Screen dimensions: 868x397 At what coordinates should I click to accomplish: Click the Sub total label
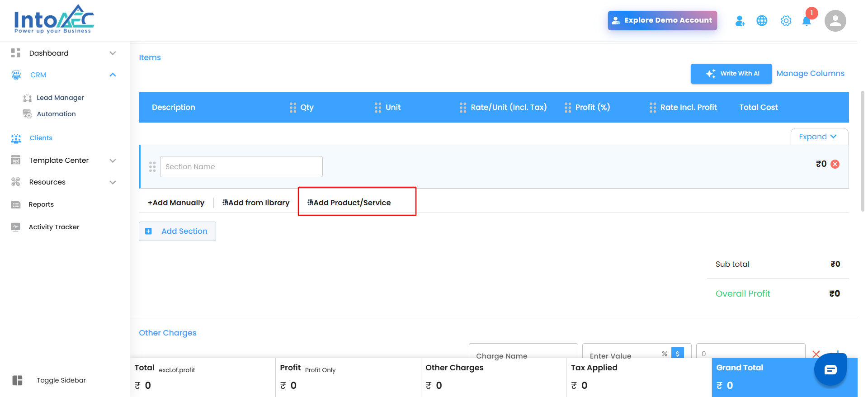tap(732, 264)
